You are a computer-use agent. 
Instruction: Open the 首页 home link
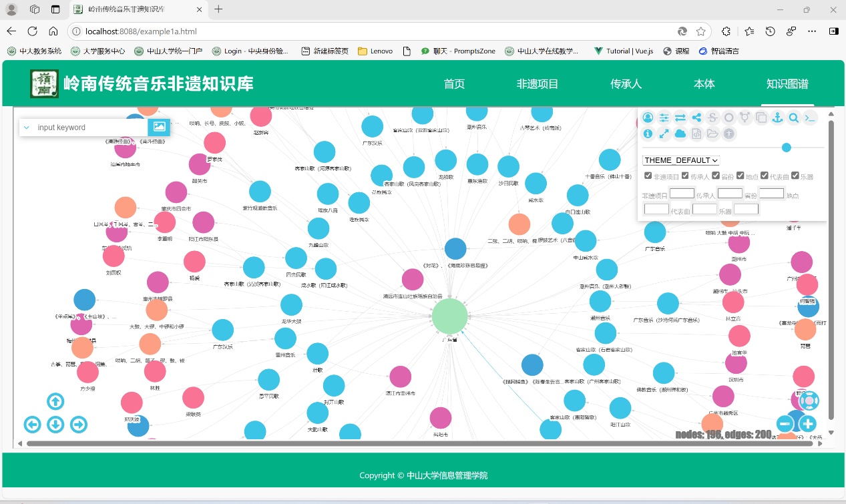pyautogui.click(x=454, y=84)
